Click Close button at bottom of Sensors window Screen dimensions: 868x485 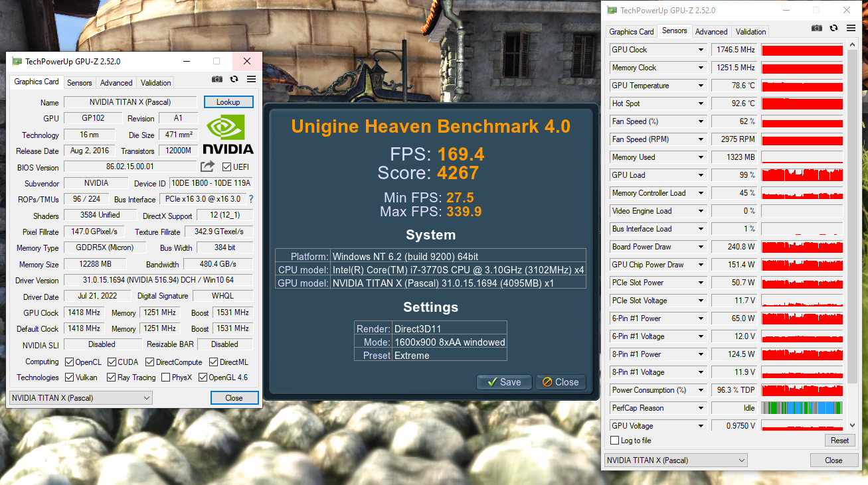point(833,460)
